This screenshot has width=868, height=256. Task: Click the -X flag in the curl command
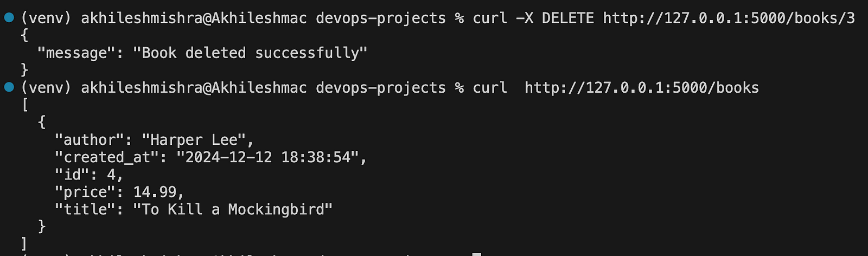click(x=524, y=18)
